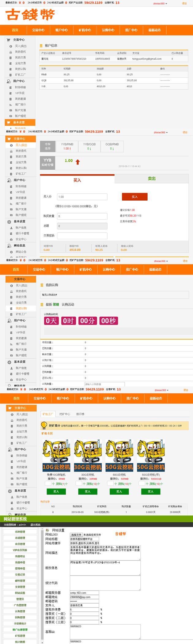The image size is (193, 644).
Task: Click the quantity box under 10G云挖机
Action: pos(48,484)
